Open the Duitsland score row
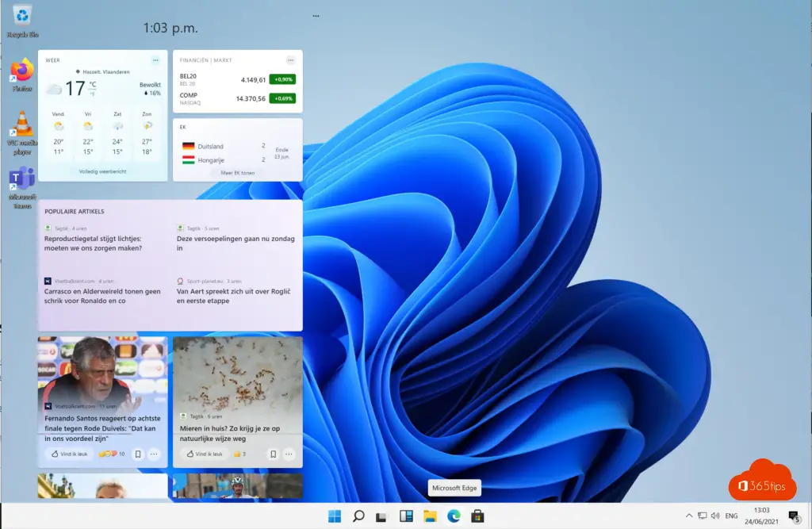Screen dimensions: 812x529 [224, 146]
